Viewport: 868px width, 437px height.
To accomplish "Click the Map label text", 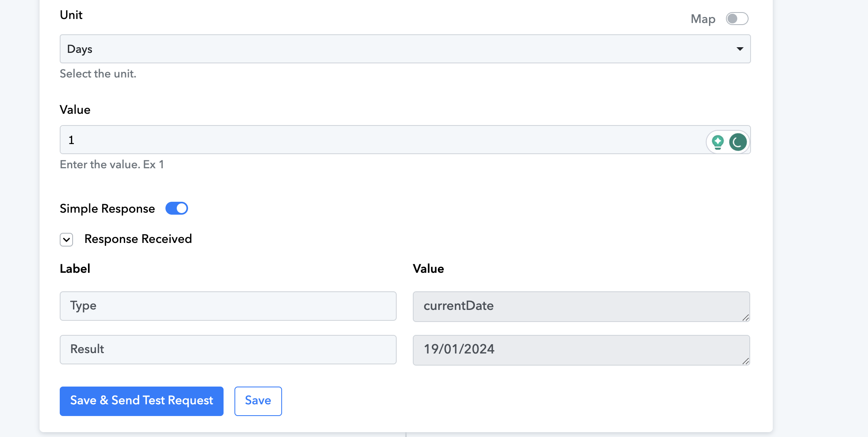I will coord(703,19).
